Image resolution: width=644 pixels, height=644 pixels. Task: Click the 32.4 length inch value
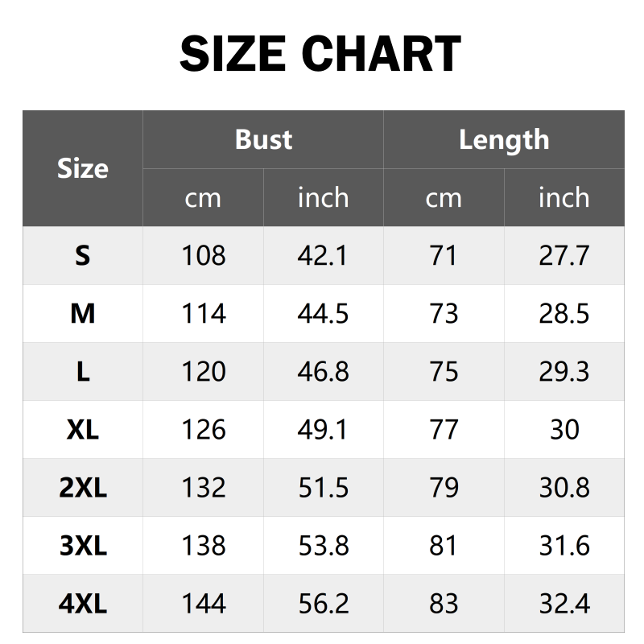coord(563,603)
